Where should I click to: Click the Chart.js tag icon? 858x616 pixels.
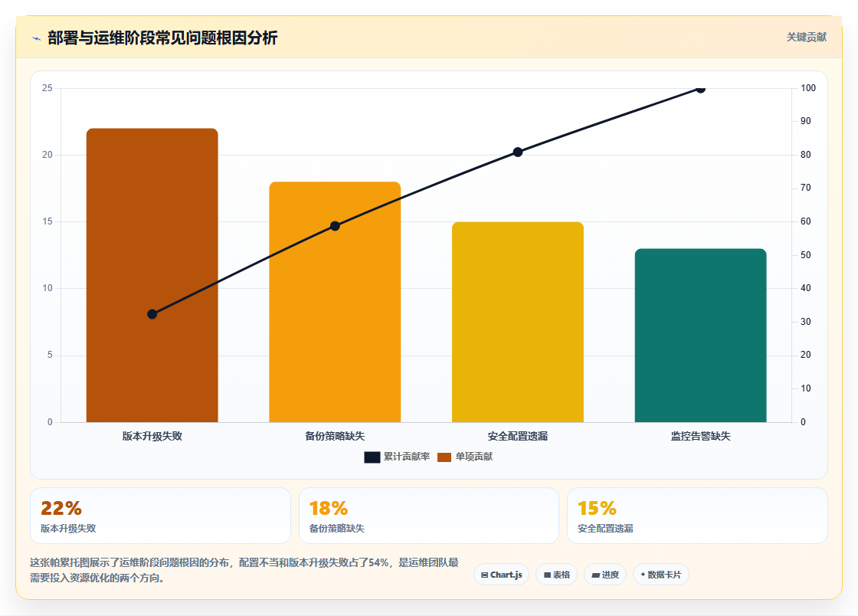484,575
